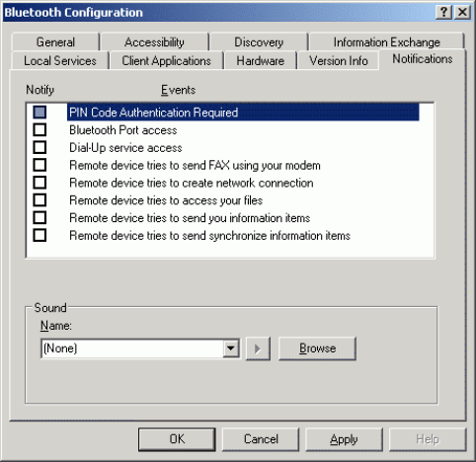Expand the sound Name dropdown arrow
The image size is (476, 462).
tap(231, 348)
